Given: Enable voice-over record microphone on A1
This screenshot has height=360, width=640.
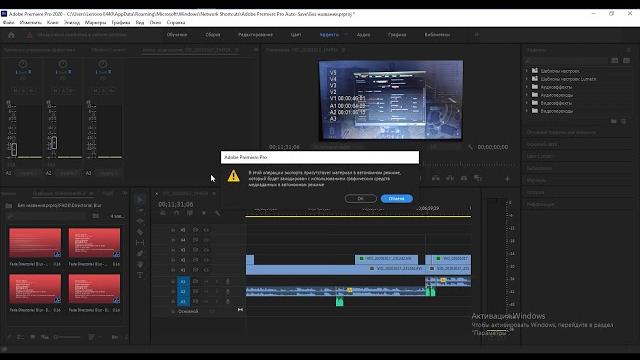Looking at the screenshot, I should tap(228, 281).
